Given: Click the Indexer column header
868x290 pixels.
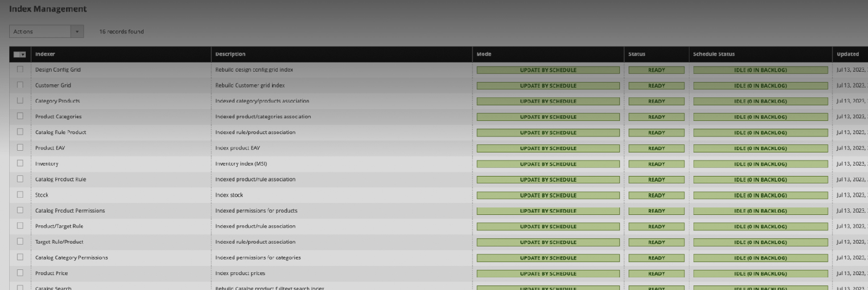Looking at the screenshot, I should (x=45, y=54).
